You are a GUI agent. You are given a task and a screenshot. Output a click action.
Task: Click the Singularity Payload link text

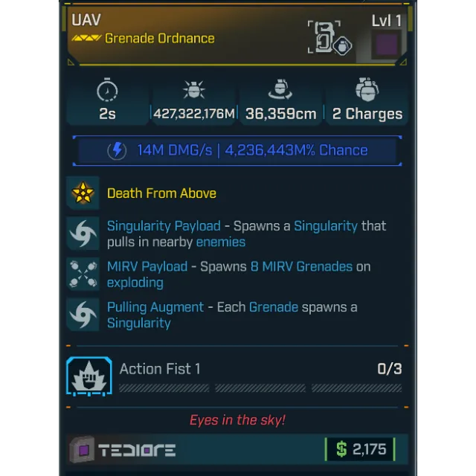164,226
